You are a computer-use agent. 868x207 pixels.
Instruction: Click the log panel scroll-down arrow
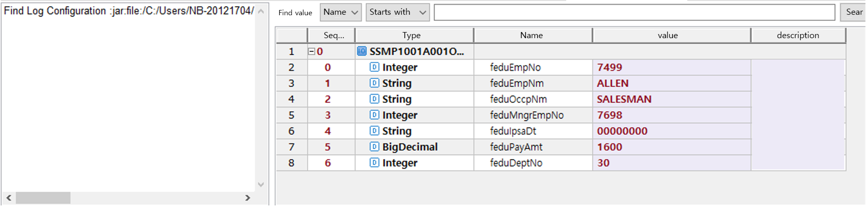261,184
